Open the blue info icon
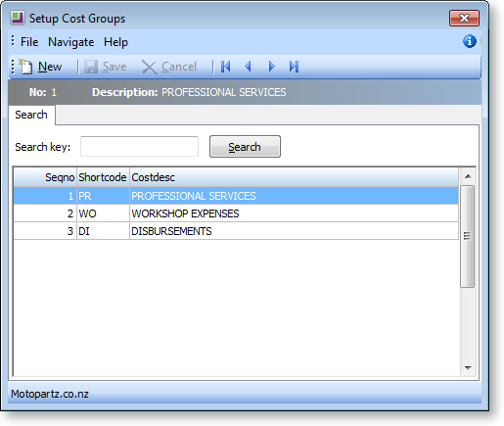This screenshot has height=426, width=504. 470,41
